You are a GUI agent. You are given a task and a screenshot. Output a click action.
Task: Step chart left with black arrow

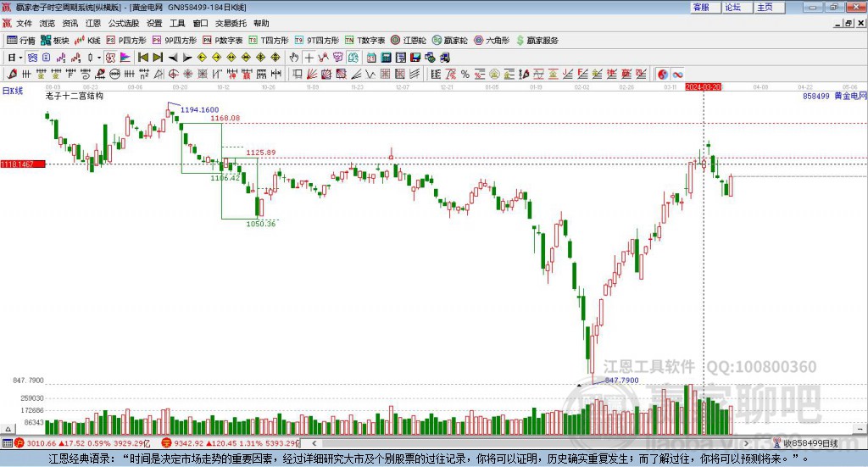[x=173, y=58]
